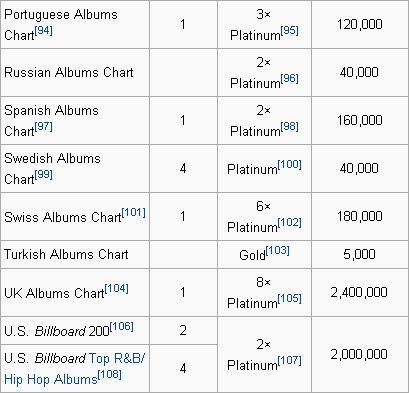This screenshot has height=393, width=409.
Task: Follow footnote 96 in Russian certification
Action: click(x=289, y=79)
